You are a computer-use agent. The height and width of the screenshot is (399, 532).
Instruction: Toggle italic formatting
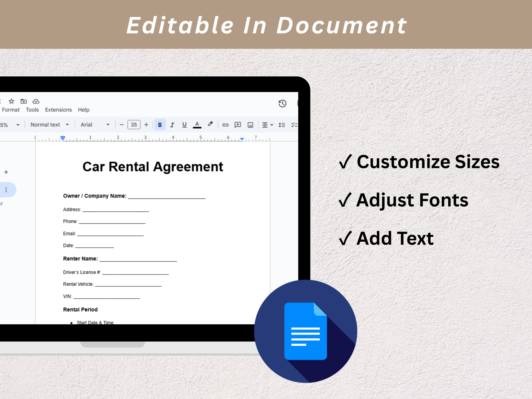pos(172,125)
